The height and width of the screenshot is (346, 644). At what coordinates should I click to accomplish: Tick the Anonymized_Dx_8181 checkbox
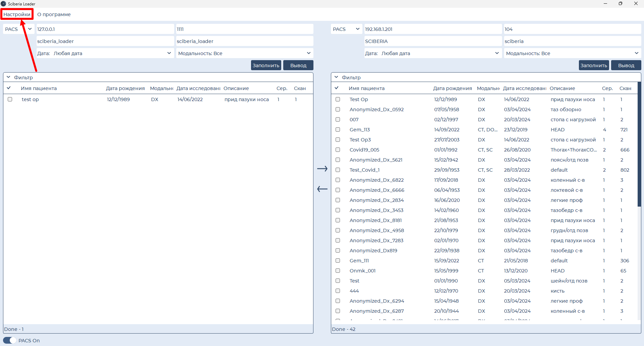tap(338, 220)
